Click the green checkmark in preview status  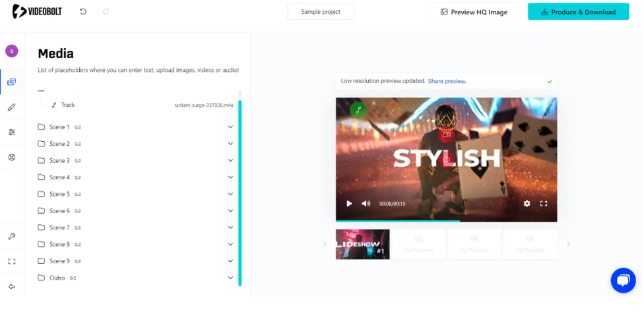click(x=550, y=81)
